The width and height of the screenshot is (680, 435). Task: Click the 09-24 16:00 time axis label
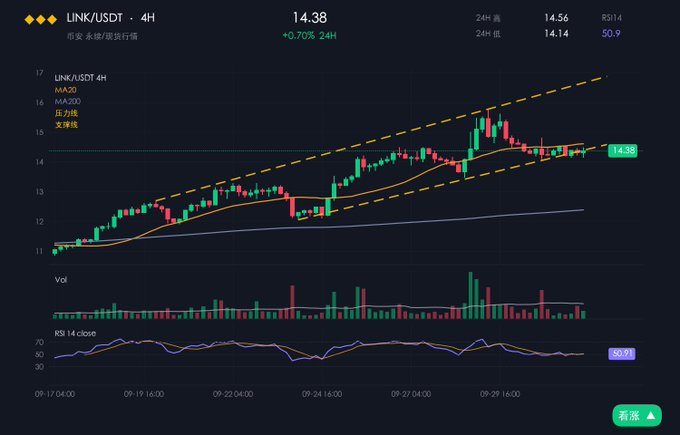[322, 394]
